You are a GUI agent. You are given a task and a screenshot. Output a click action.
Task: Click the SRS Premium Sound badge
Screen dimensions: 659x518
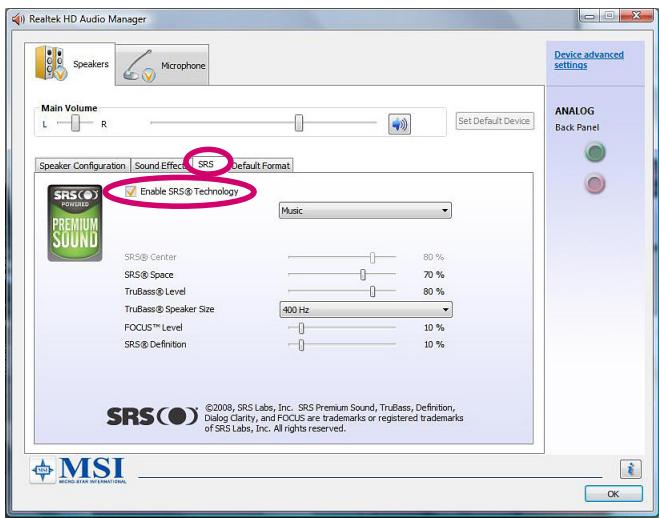(x=75, y=223)
